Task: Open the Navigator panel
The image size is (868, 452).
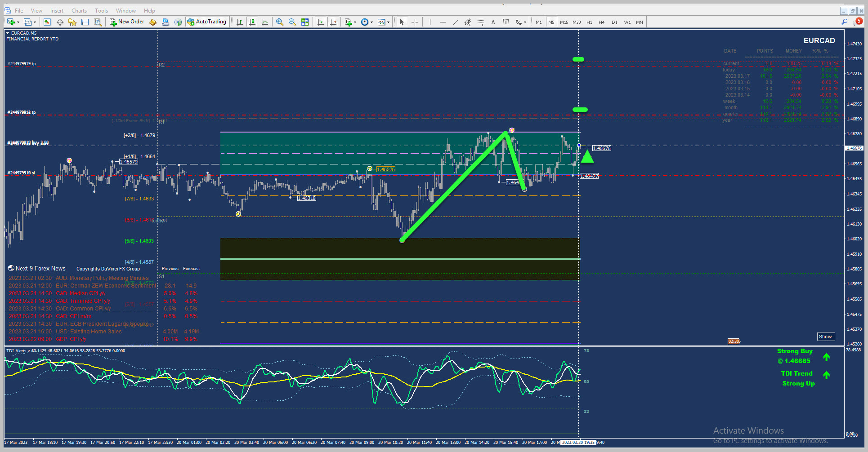Action: [72, 22]
